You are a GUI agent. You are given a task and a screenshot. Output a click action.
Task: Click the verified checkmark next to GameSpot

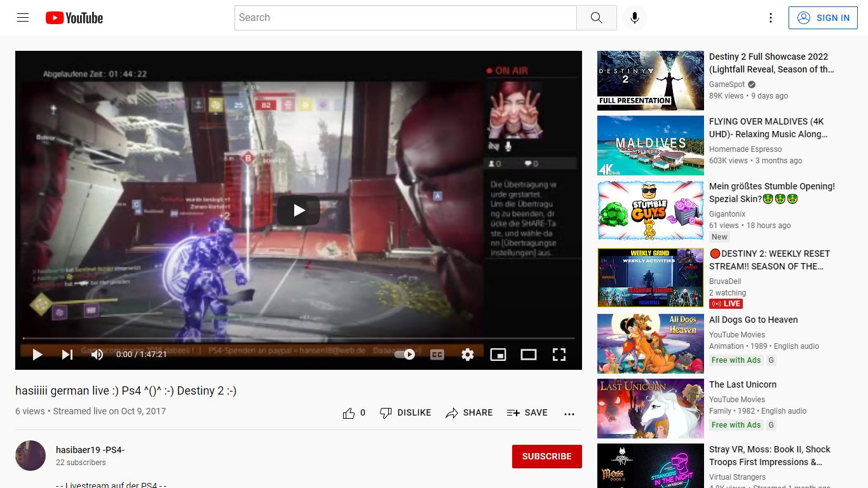coord(752,85)
